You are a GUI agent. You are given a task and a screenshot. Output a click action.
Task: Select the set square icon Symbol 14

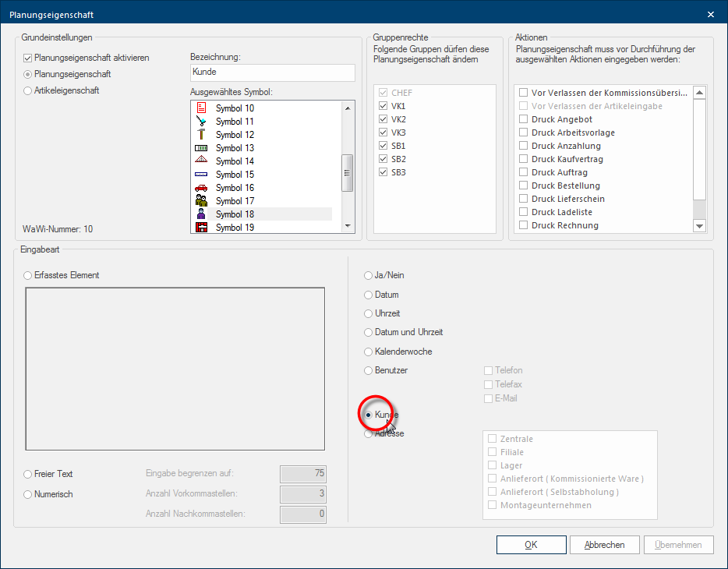pos(201,161)
